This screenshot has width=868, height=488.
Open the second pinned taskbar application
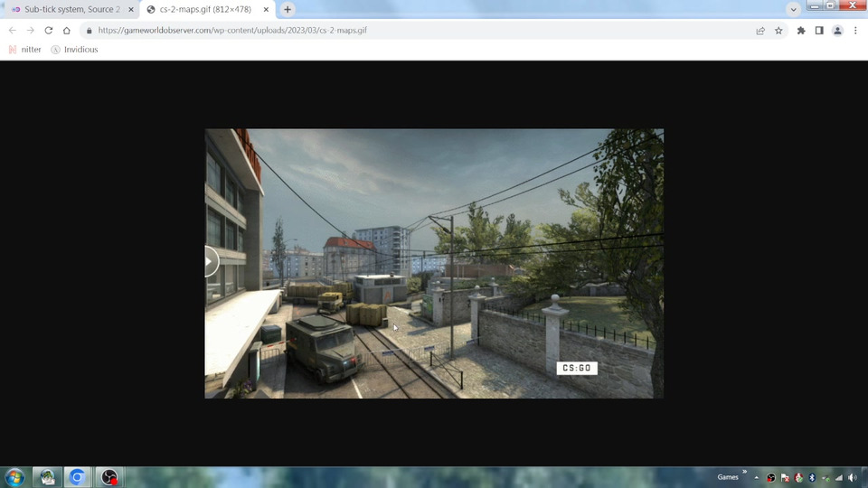[47, 477]
